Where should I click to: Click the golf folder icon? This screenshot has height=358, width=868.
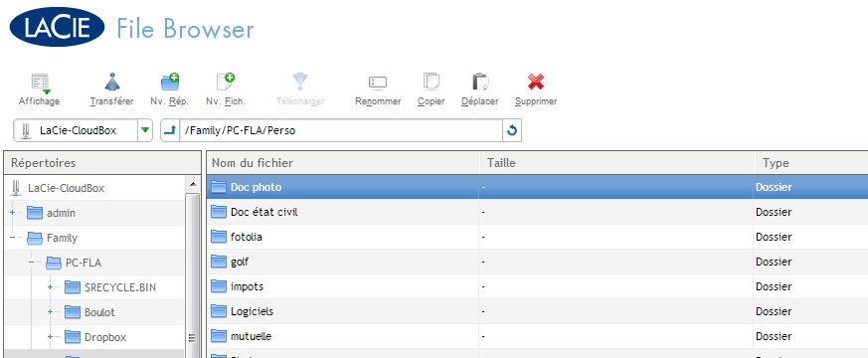coord(219,262)
